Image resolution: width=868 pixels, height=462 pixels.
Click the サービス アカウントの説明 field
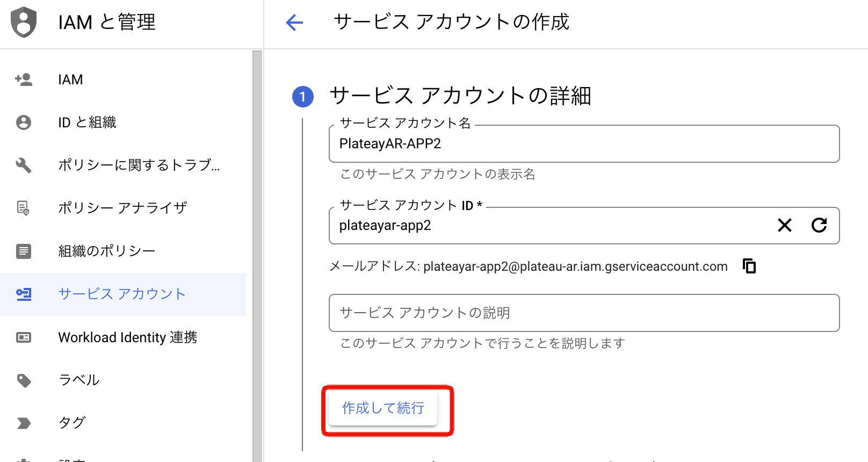pos(583,313)
